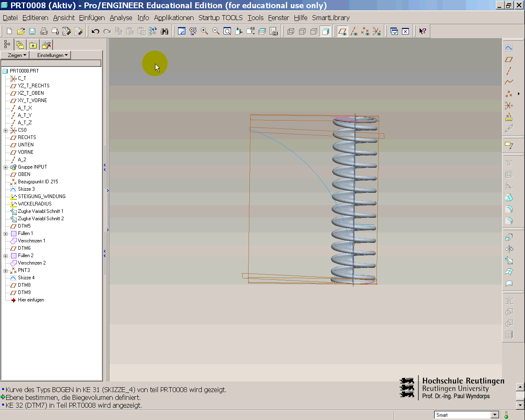
Task: Select the Datum Point tool in right toolbar
Action: 509,94
